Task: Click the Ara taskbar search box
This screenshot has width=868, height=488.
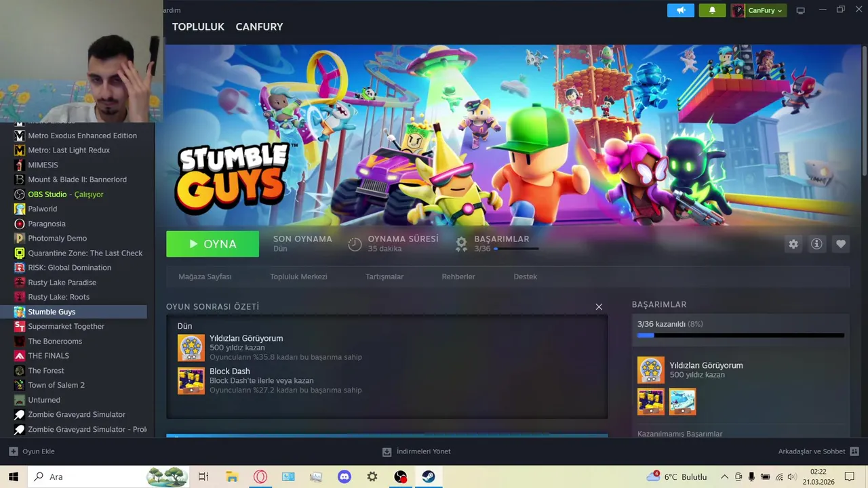Action: pyautogui.click(x=108, y=476)
